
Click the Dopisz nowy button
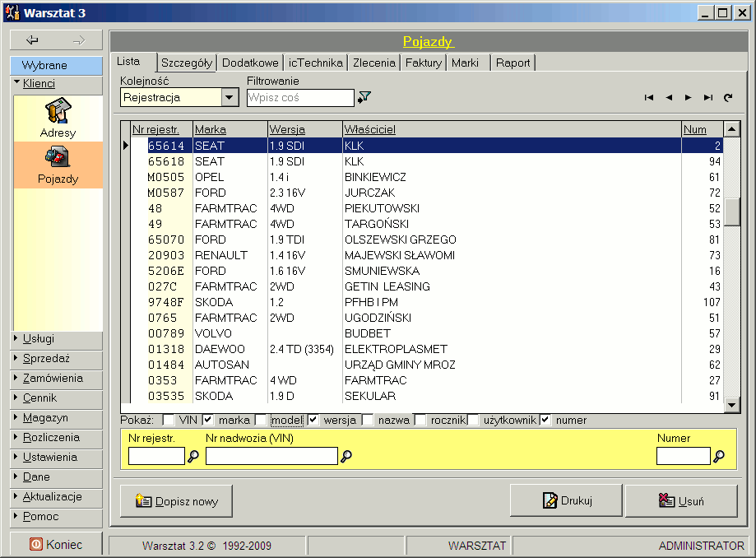coord(177,501)
